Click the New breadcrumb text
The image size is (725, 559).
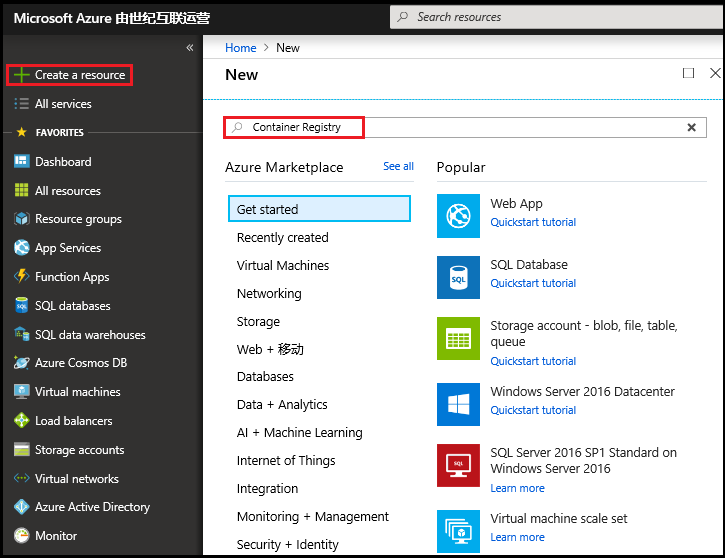pos(288,48)
